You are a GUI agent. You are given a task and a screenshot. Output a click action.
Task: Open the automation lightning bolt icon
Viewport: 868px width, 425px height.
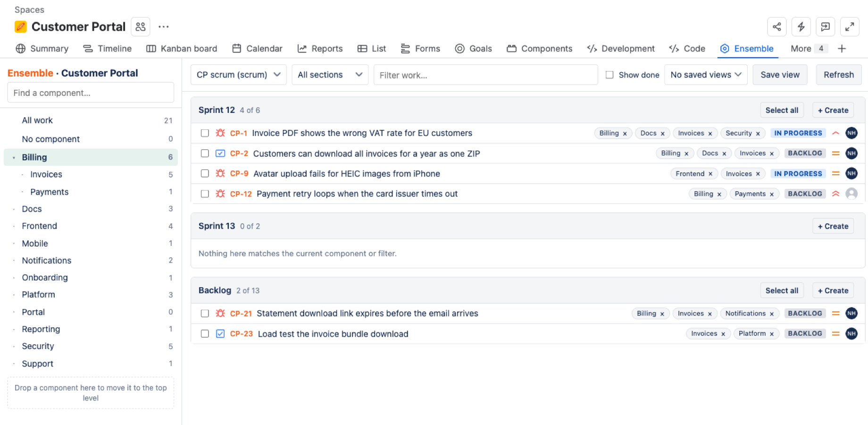(801, 27)
